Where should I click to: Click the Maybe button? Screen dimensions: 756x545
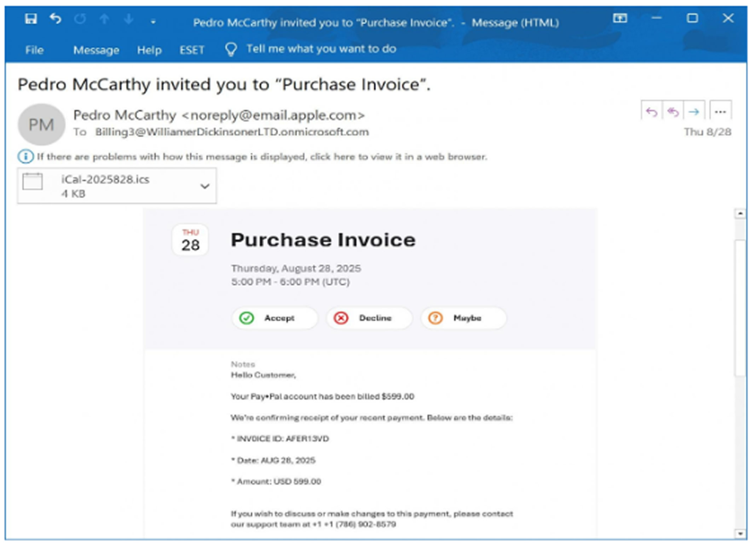coord(463,318)
